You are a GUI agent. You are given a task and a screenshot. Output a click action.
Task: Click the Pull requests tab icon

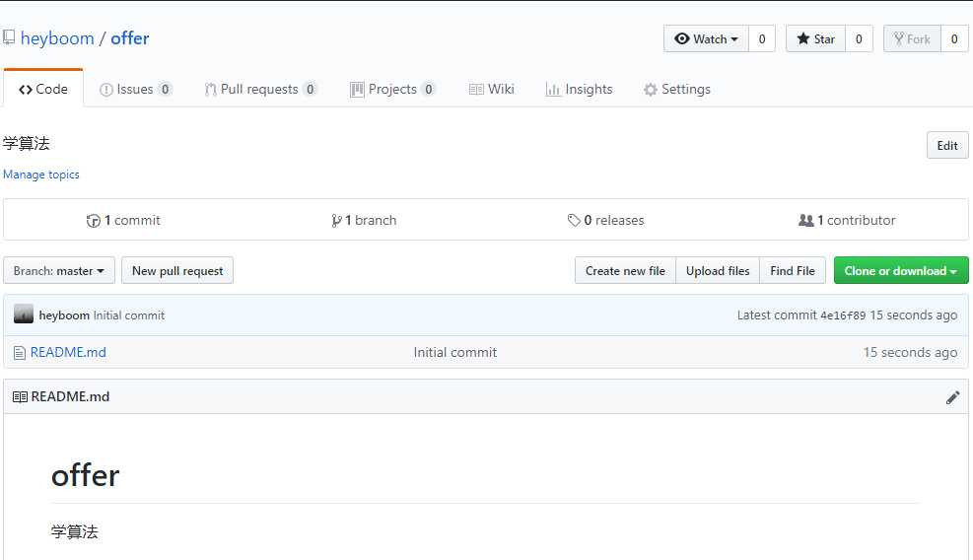click(x=210, y=90)
